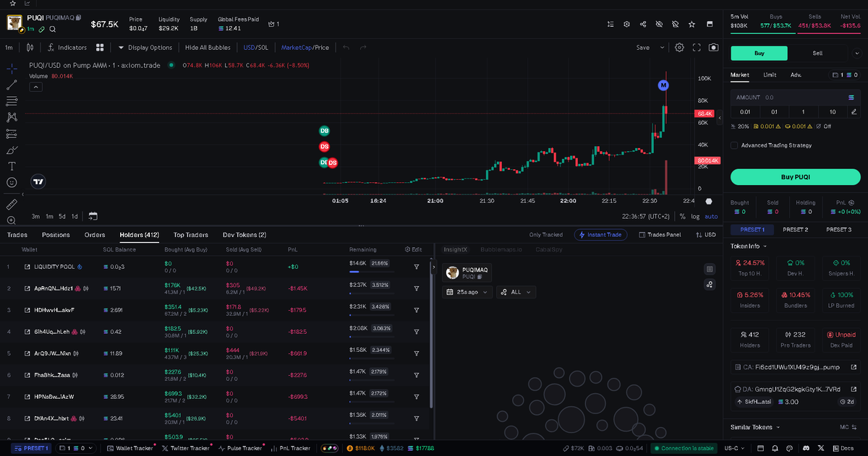This screenshot has width=868, height=456.
Task: Filter the ApRnQN…Hdz1 holder row
Action: tap(417, 288)
